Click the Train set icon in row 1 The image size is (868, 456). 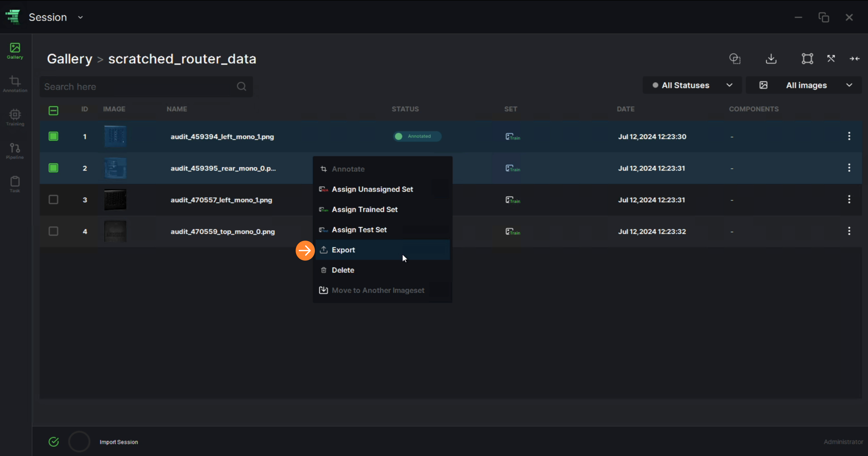[512, 137]
